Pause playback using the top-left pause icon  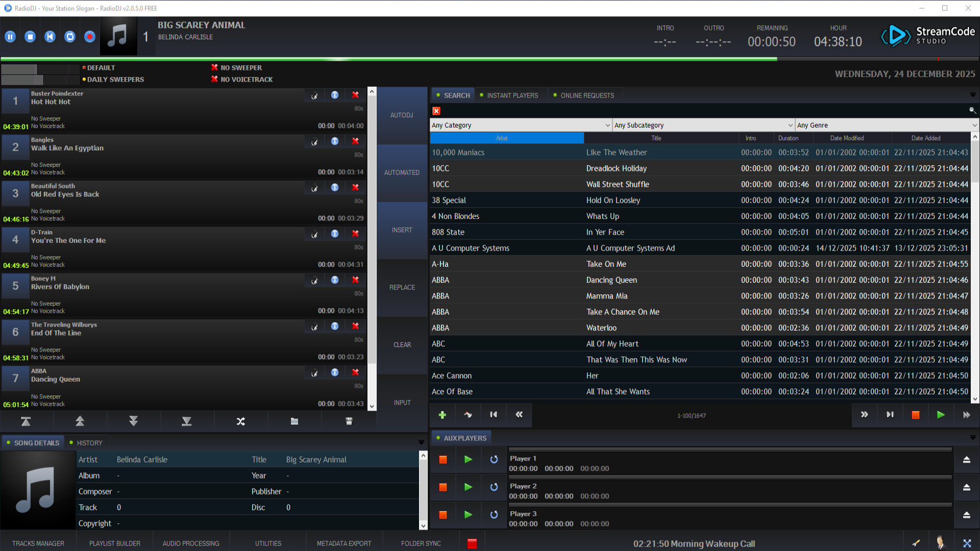pos(10,36)
